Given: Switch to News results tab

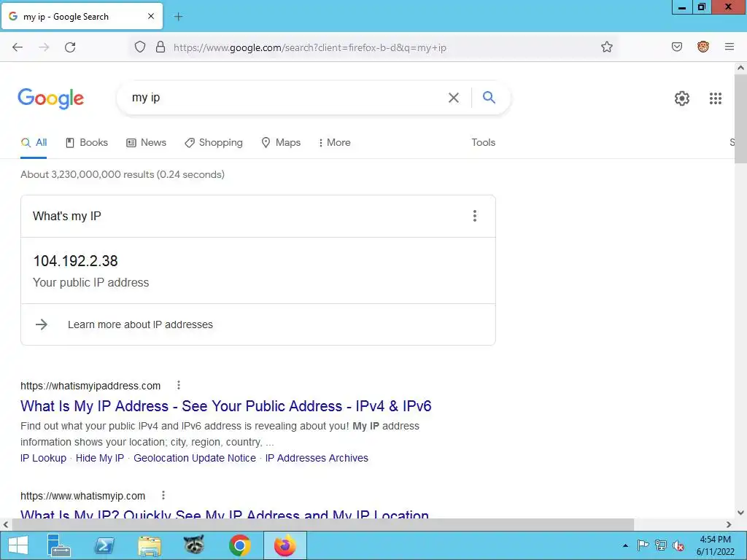Looking at the screenshot, I should click(x=146, y=142).
